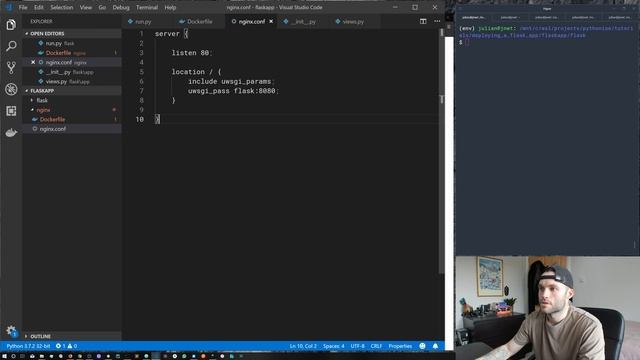The width and height of the screenshot is (640, 360).
Task: Open the Terminal menu
Action: [x=147, y=7]
